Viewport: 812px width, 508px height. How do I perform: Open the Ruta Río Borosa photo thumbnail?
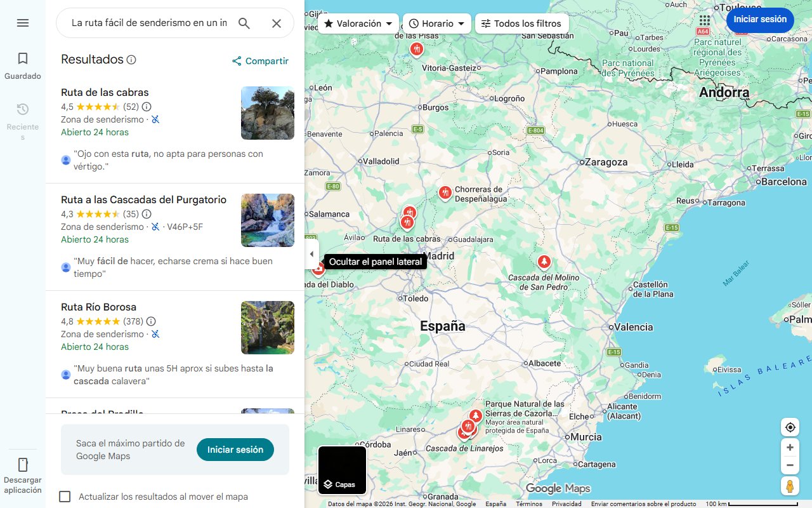267,328
